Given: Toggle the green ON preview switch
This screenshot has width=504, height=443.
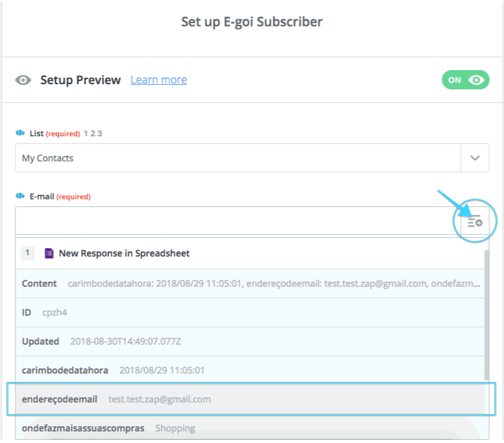Looking at the screenshot, I should click(465, 80).
